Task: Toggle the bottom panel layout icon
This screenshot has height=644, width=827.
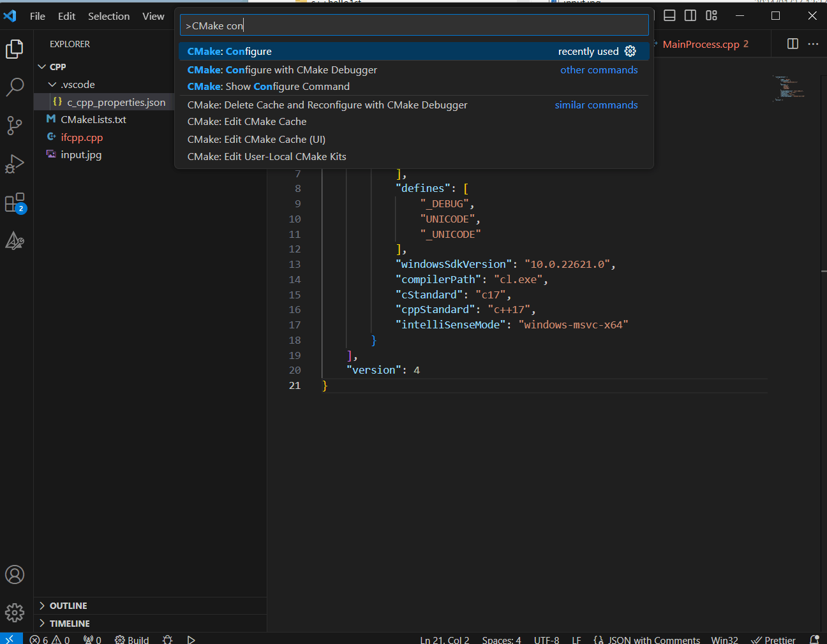Action: click(x=669, y=15)
